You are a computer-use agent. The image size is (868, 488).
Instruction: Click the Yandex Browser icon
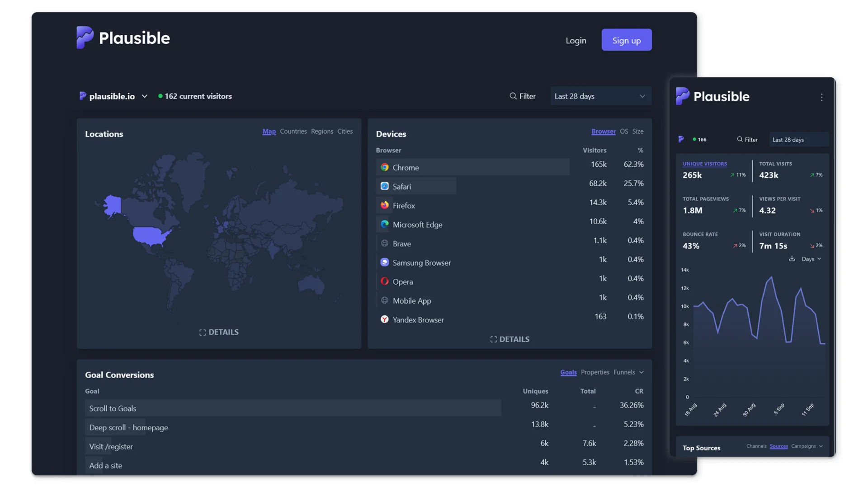coord(384,319)
